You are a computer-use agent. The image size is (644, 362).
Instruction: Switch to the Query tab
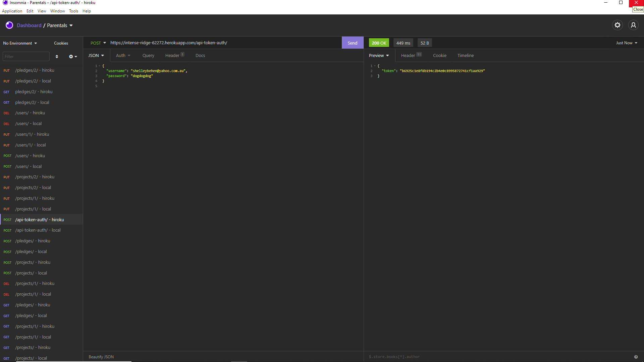(x=148, y=56)
